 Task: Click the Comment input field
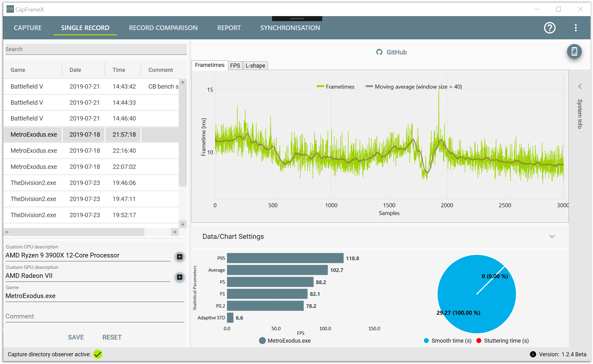point(95,316)
